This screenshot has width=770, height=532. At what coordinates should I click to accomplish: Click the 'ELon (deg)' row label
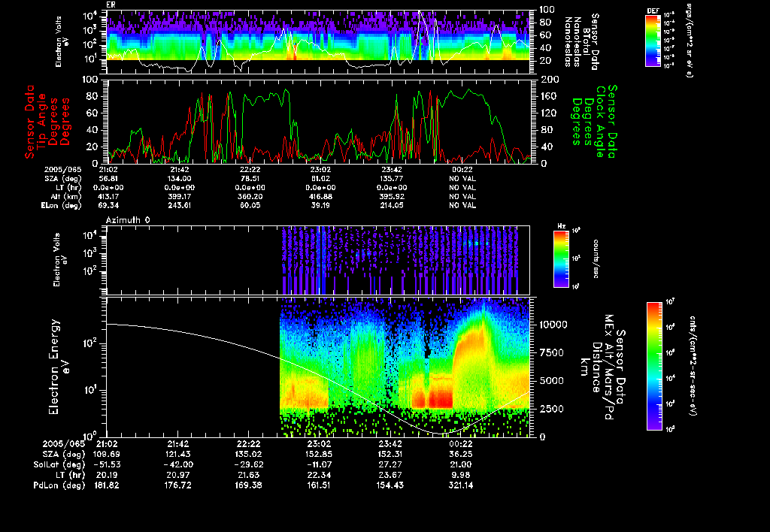click(62, 206)
